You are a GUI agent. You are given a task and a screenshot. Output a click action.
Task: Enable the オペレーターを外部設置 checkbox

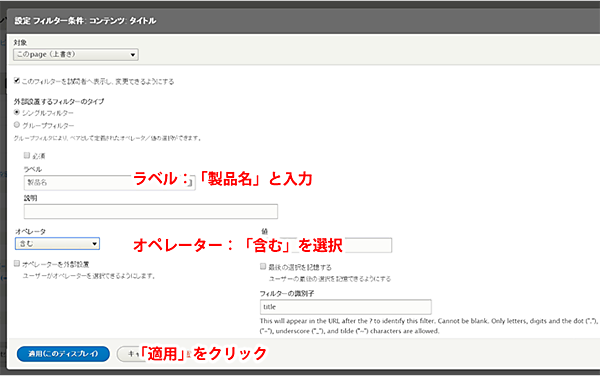coord(17,264)
